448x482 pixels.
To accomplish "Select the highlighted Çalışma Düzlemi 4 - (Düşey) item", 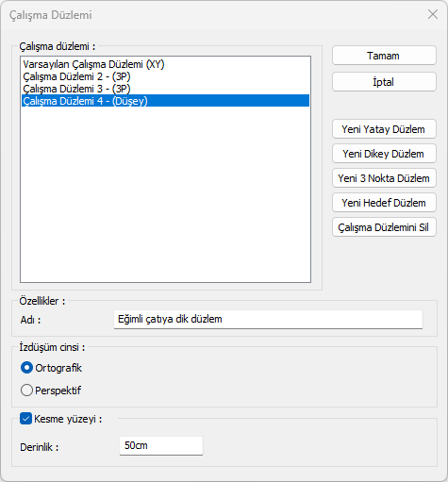I will click(x=165, y=101).
